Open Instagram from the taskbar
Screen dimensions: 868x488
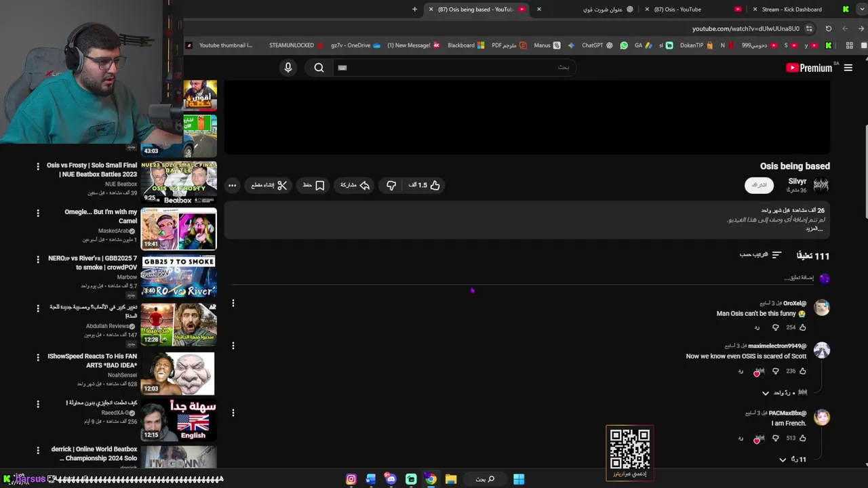[351, 479]
